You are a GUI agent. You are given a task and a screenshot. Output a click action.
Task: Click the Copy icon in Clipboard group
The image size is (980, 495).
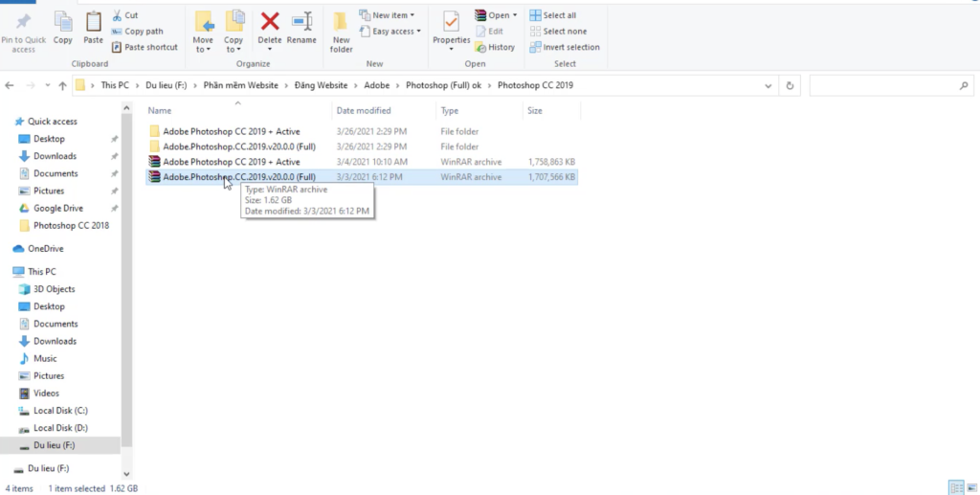62,22
